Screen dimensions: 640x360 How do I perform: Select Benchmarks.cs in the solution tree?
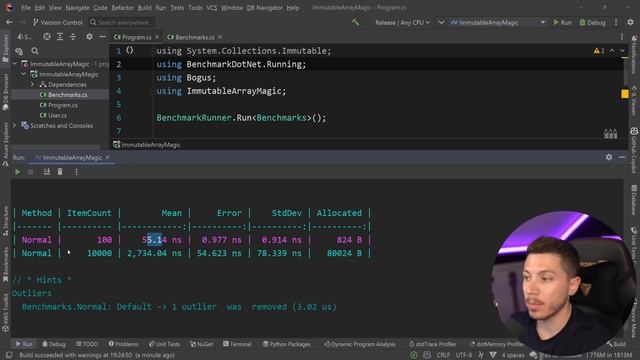[x=64, y=95]
